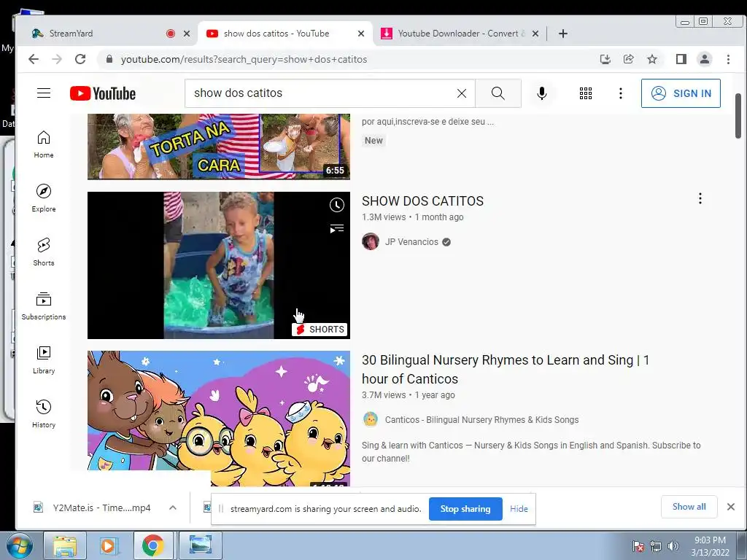Go to Home in sidebar
747x560 pixels.
(44, 144)
